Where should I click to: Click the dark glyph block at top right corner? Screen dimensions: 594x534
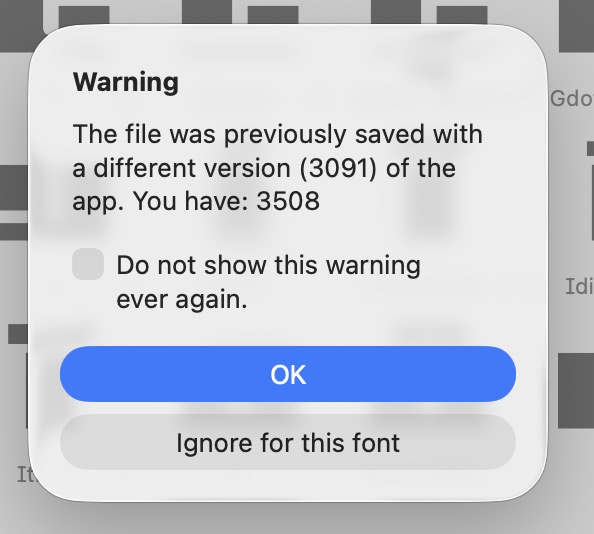[x=576, y=26]
